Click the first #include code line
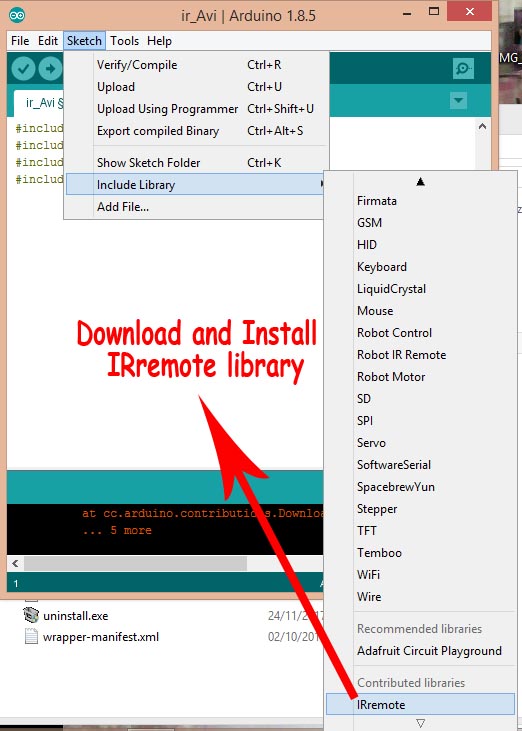522x731 pixels. (x=39, y=128)
